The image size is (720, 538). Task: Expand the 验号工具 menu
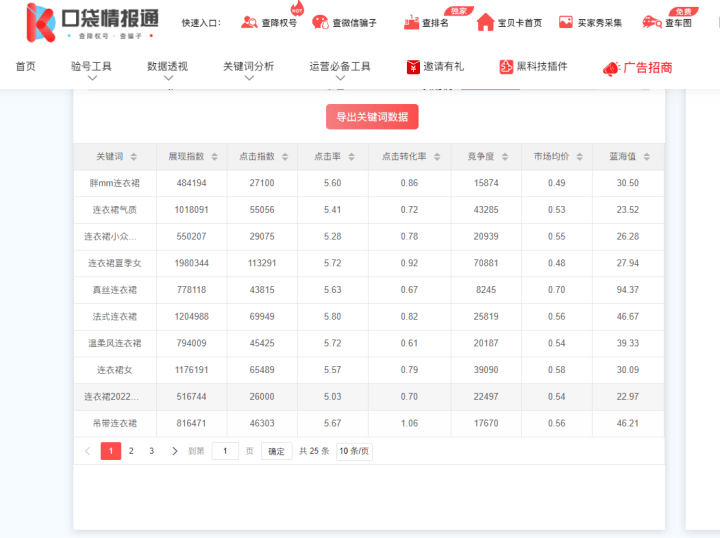(x=91, y=67)
